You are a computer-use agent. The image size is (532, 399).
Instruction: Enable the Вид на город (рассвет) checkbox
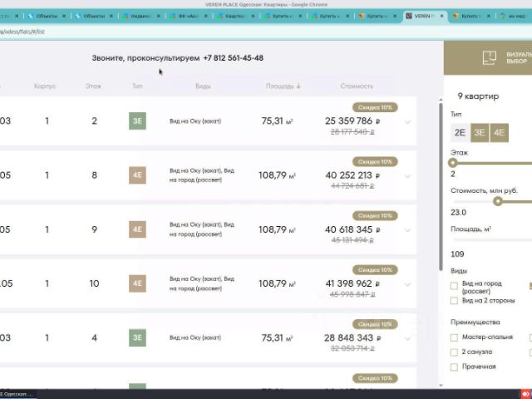(454, 286)
